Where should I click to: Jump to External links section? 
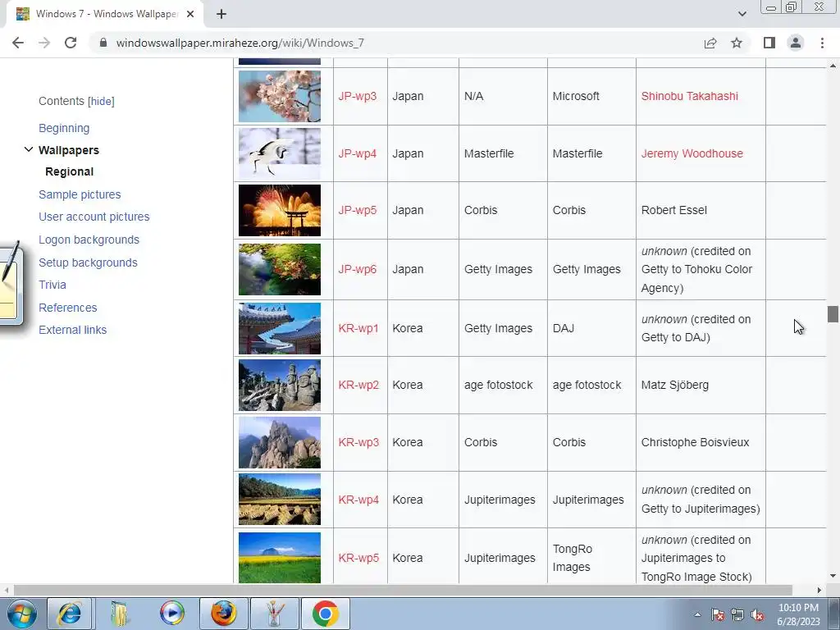pos(72,330)
